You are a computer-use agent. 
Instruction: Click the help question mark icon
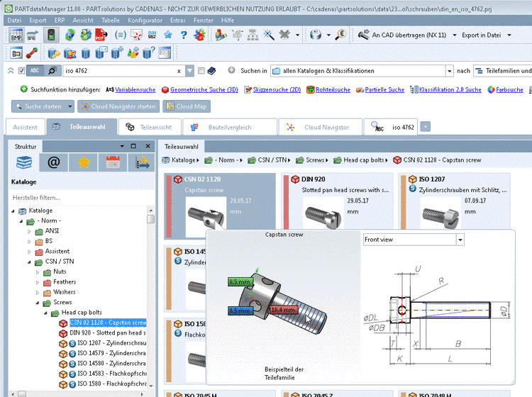point(184,35)
